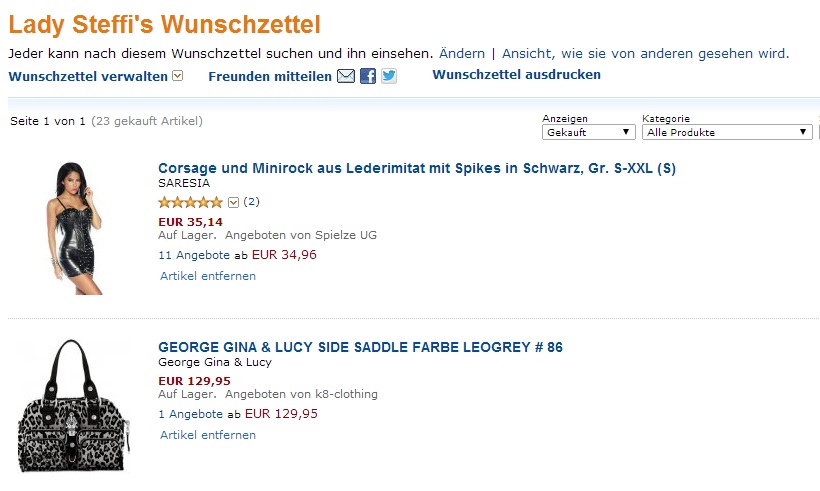
Task: Remove the Corsage item via Artikel entfernen
Action: (208, 276)
